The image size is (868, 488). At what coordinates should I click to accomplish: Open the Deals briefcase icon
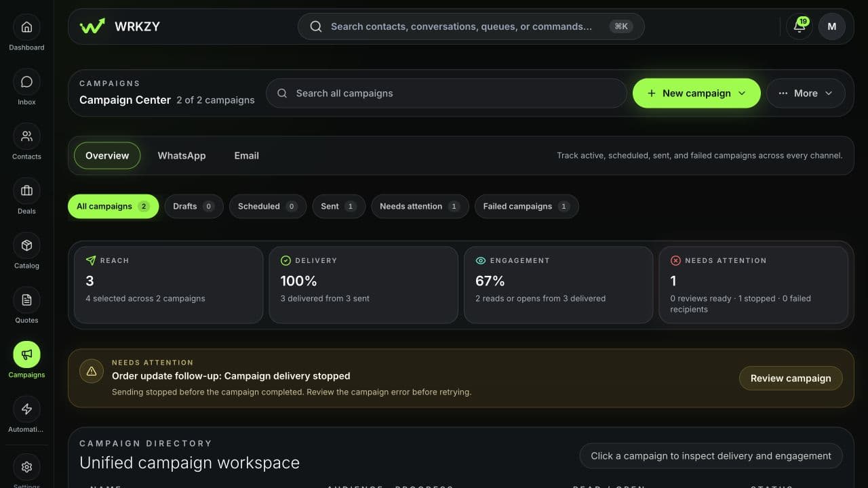click(x=26, y=191)
